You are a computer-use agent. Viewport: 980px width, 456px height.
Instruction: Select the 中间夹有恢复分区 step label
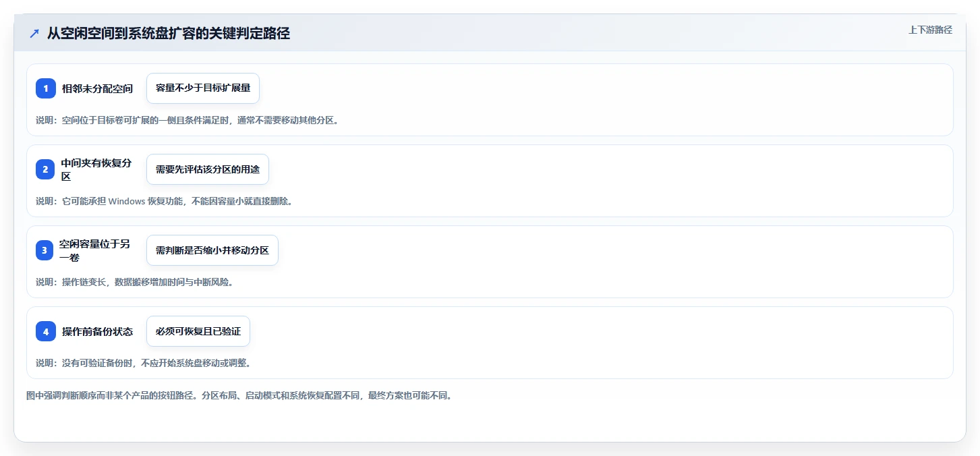tap(98, 169)
